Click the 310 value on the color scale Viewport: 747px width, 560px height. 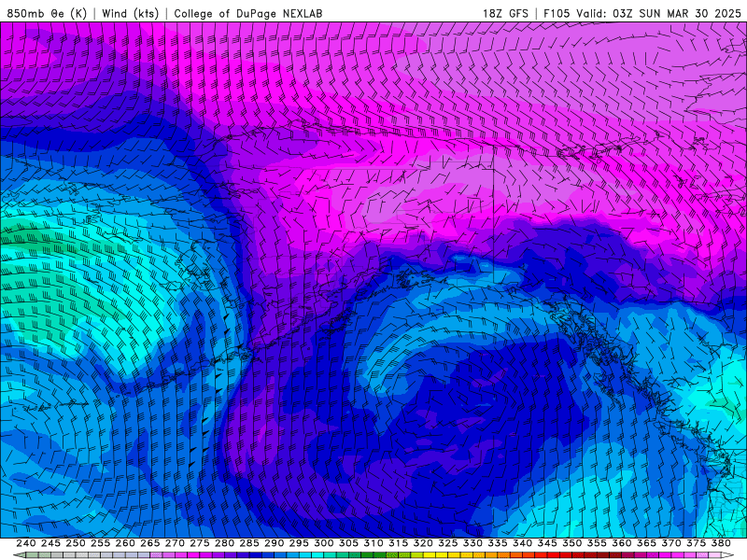[373, 543]
